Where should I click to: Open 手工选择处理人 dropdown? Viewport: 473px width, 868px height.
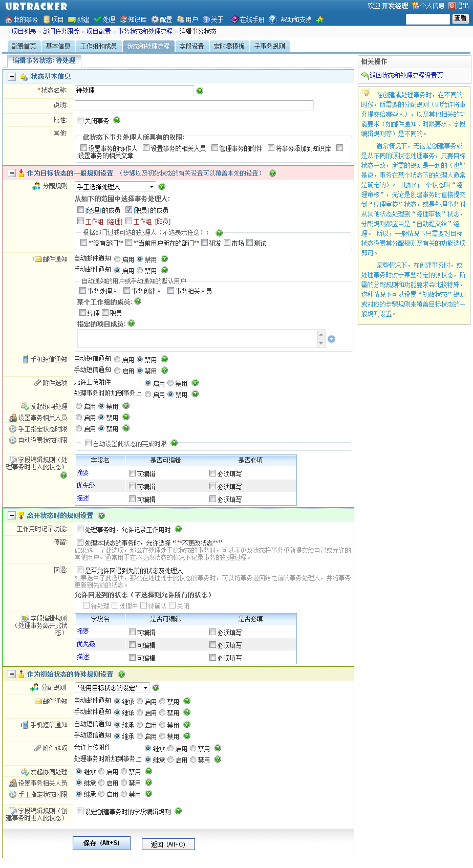[x=115, y=187]
